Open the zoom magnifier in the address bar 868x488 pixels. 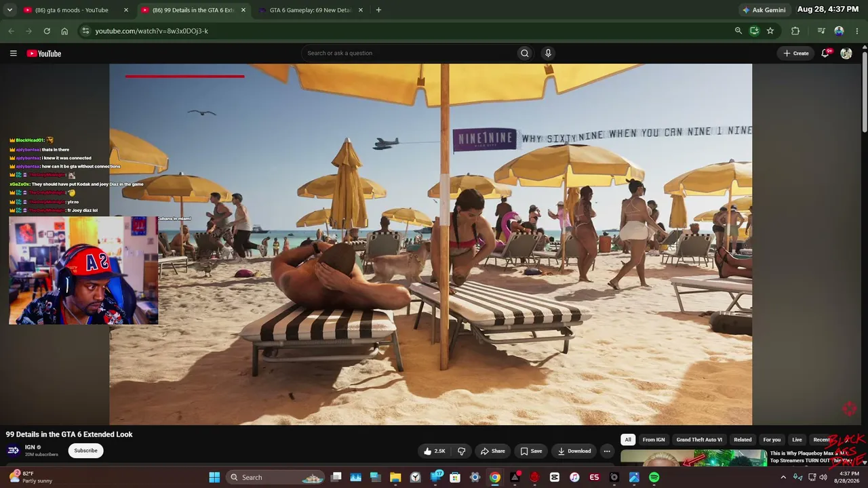[738, 31]
